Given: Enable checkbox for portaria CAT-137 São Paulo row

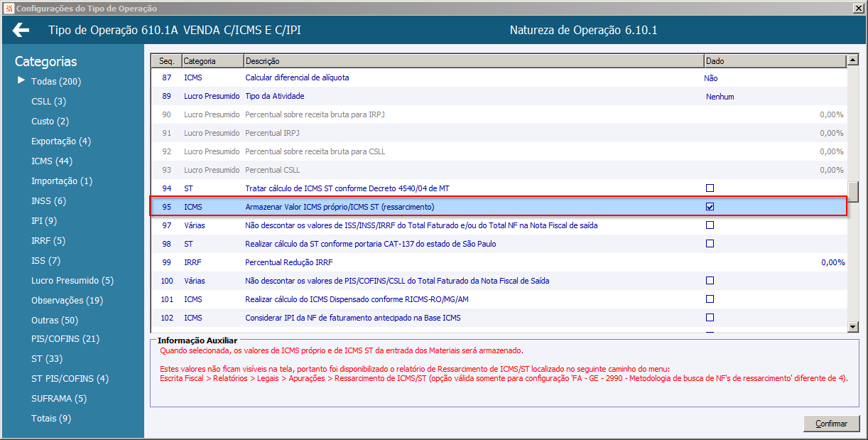Looking at the screenshot, I should coord(710,244).
